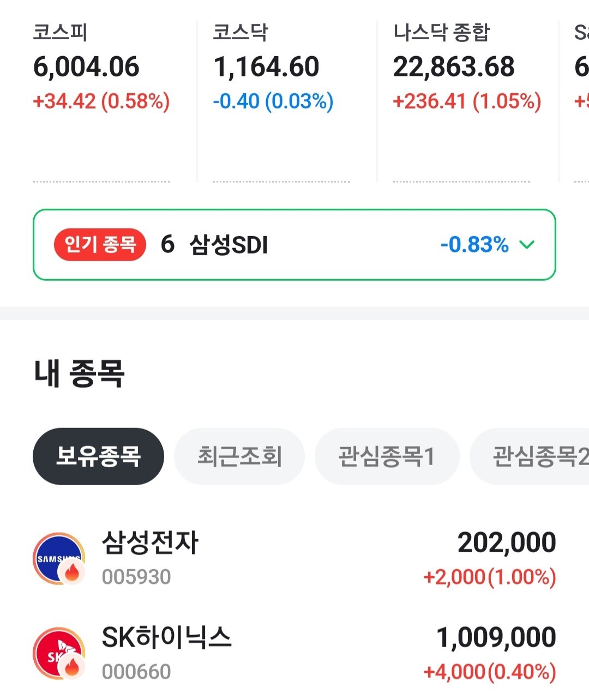Tap SK하이닉스 price 1,009,000
Screen dimensions: 589x700
click(496, 637)
